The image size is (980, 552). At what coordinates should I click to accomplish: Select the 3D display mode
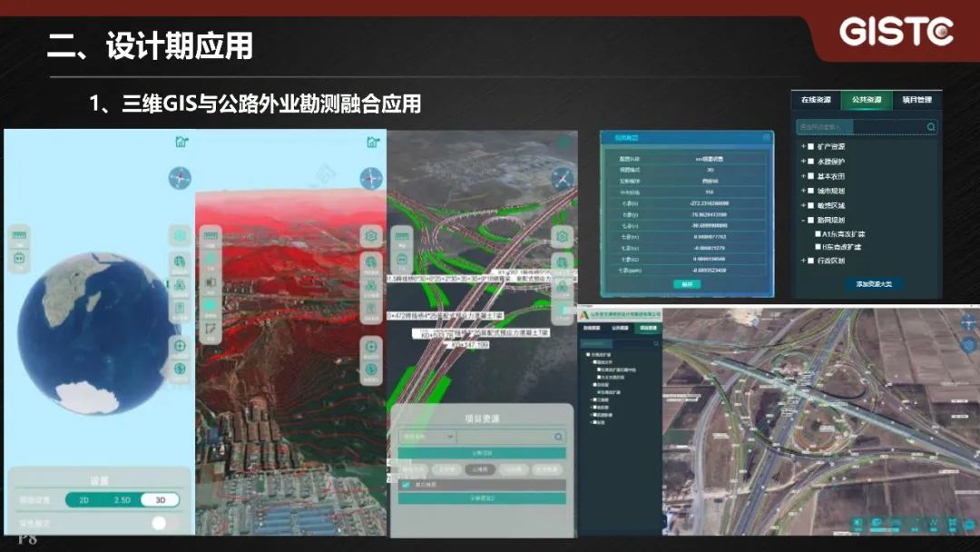[160, 500]
